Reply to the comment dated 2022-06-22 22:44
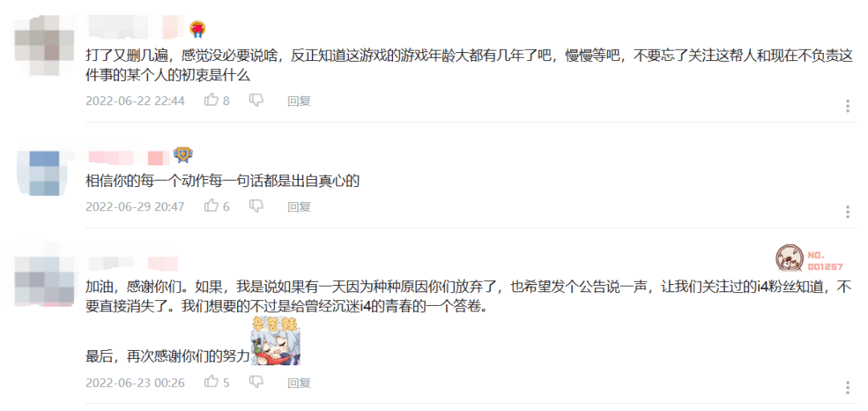This screenshot has height=411, width=868. click(299, 100)
